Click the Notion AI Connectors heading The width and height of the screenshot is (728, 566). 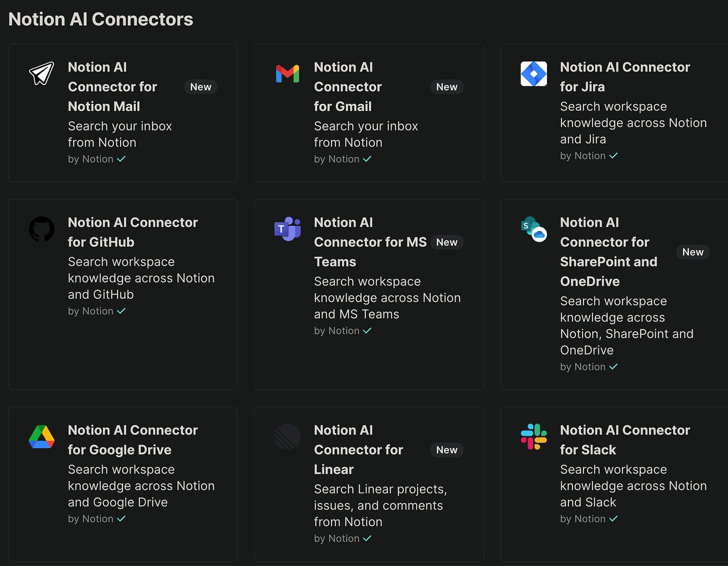[100, 19]
